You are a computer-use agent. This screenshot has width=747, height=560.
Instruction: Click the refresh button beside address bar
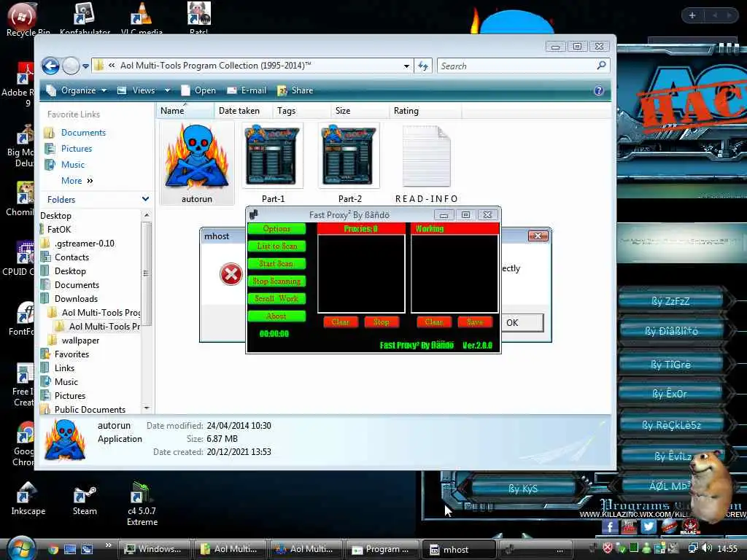pos(423,66)
